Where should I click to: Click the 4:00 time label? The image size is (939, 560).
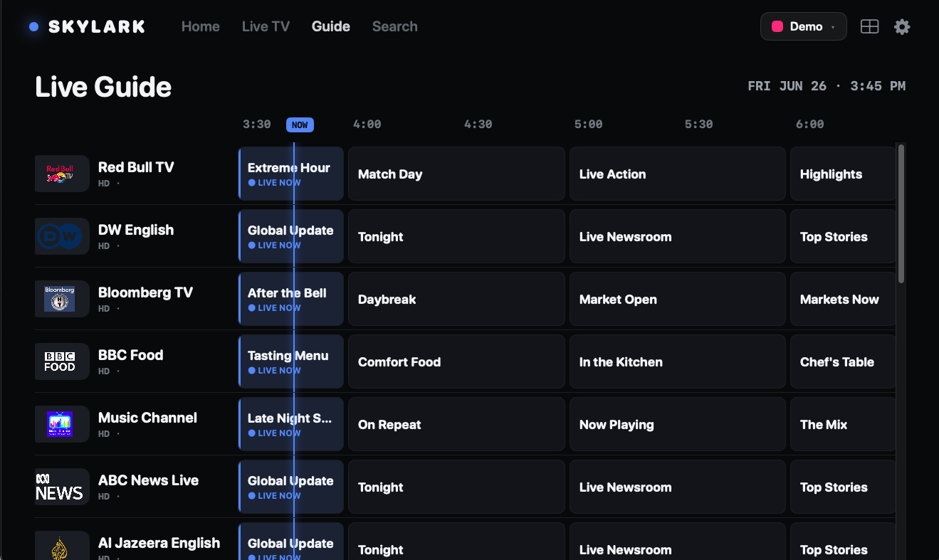pyautogui.click(x=367, y=125)
